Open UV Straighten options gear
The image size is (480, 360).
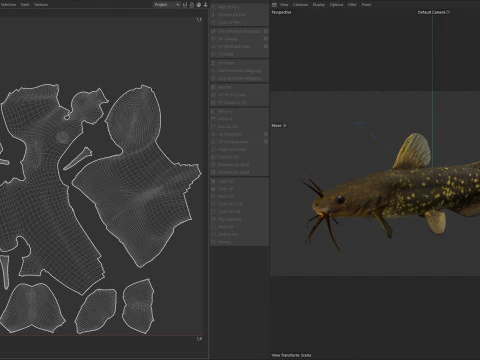(266, 134)
